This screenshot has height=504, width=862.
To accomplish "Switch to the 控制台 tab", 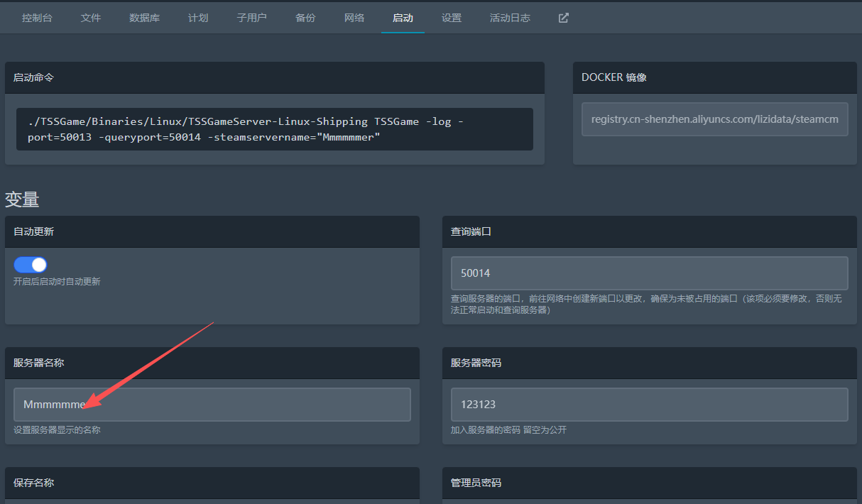I will click(37, 18).
